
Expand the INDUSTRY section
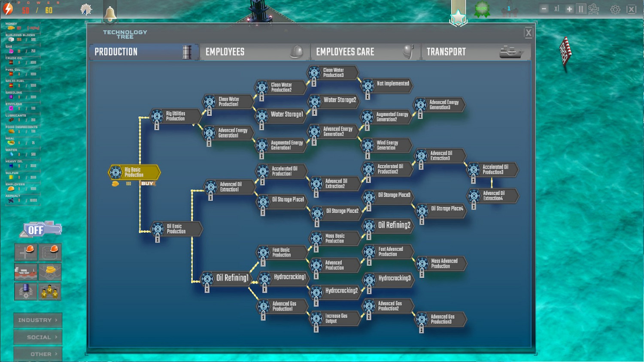coord(38,320)
